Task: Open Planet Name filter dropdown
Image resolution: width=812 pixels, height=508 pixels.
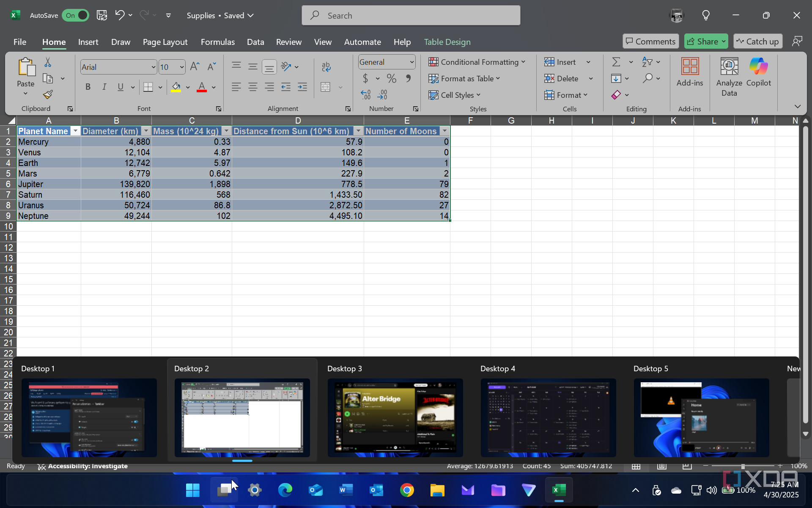Action: tap(76, 131)
